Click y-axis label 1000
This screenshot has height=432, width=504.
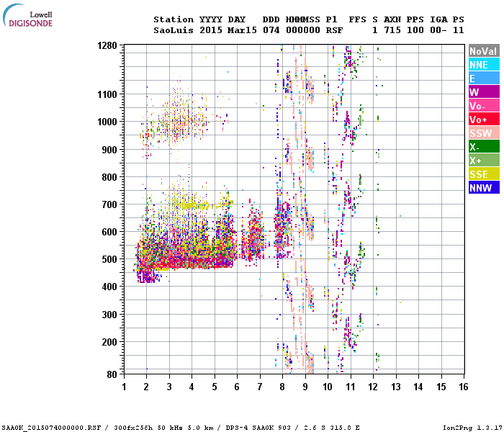tap(107, 122)
